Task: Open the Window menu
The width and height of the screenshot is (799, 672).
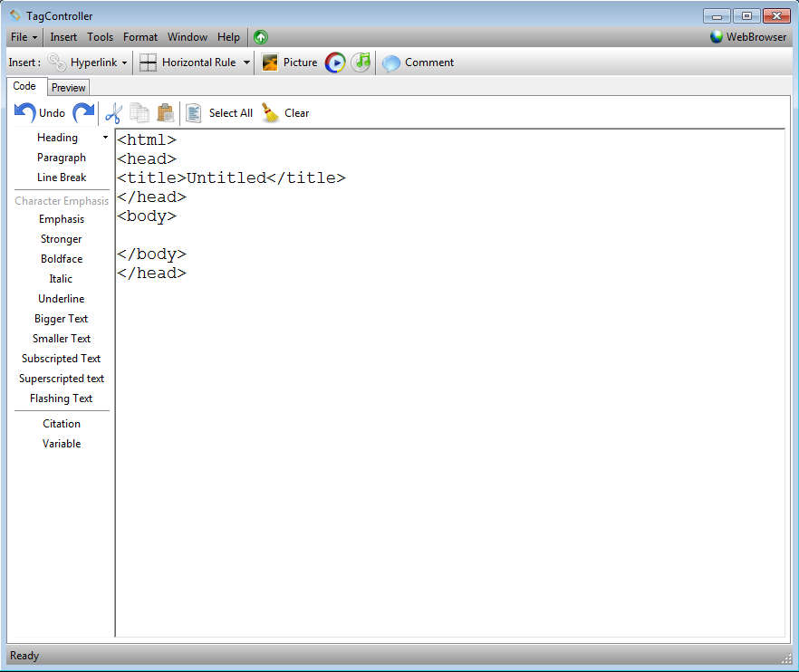Action: (x=188, y=37)
